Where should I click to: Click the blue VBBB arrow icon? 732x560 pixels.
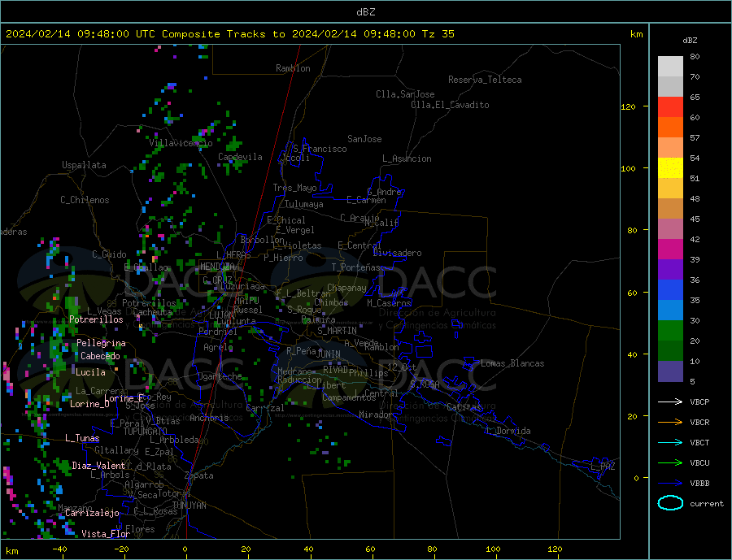[670, 483]
